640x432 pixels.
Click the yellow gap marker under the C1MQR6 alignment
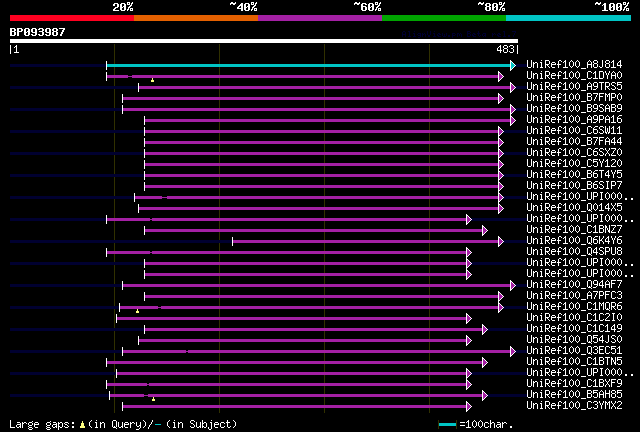point(138,311)
